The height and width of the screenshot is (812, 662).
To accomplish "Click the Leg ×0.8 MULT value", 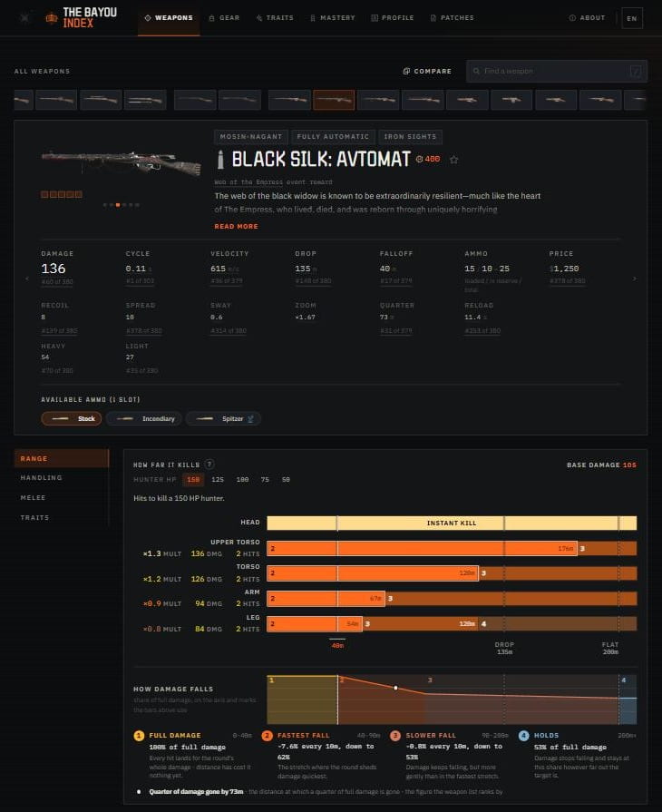I will [162, 629].
